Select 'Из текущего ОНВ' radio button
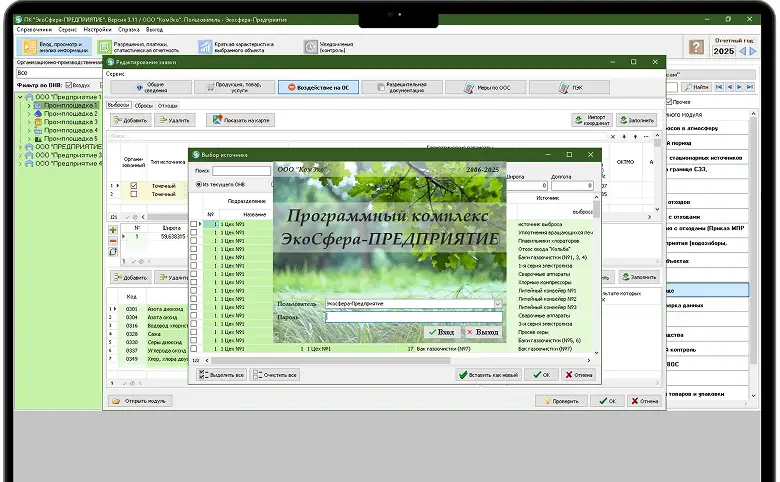 coord(198,184)
